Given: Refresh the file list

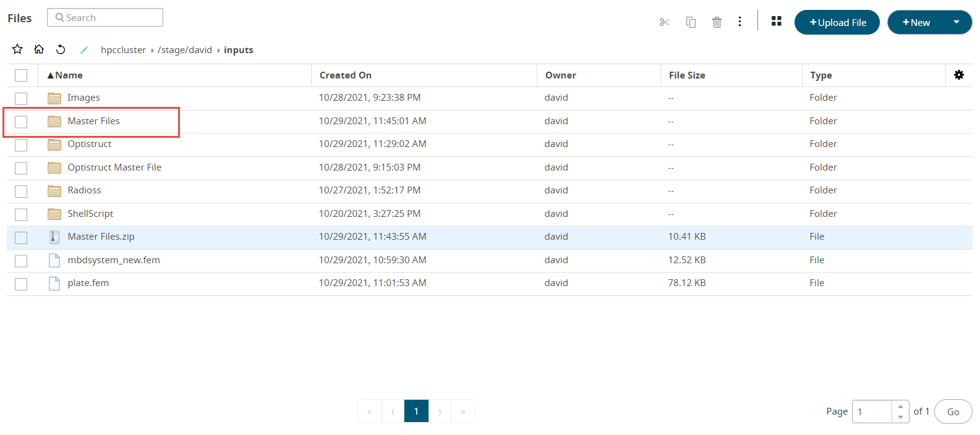Looking at the screenshot, I should 61,49.
